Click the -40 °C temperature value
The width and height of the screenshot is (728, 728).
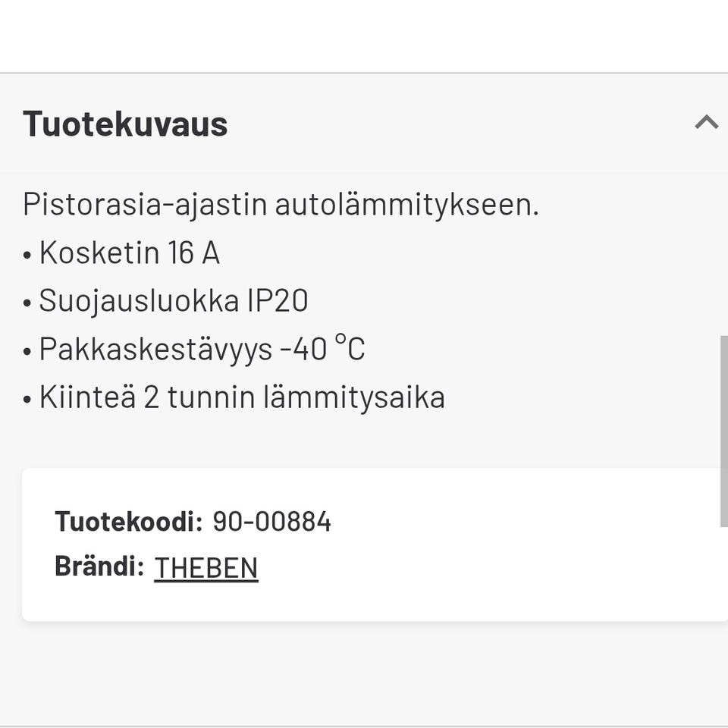pos(322,349)
